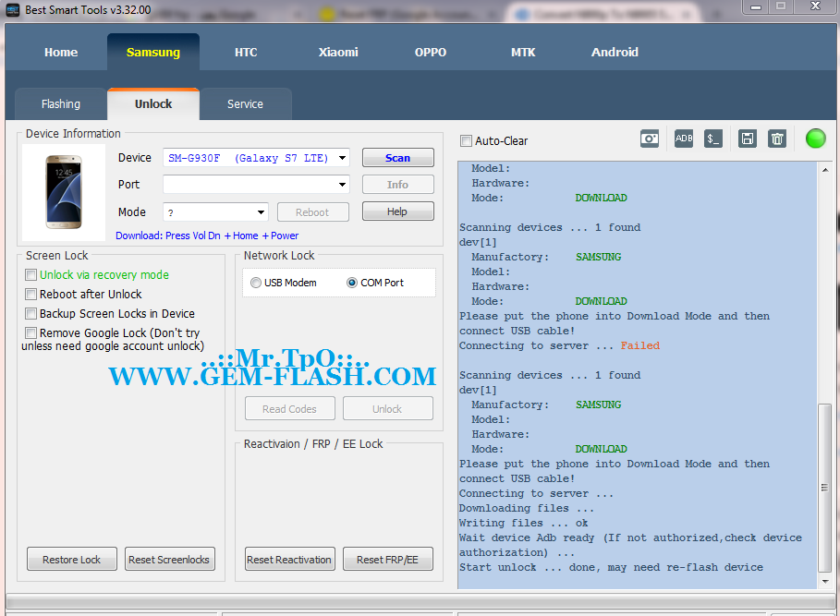The image size is (840, 616).
Task: Minimize the Best Smart Tools window
Action: coord(756,6)
